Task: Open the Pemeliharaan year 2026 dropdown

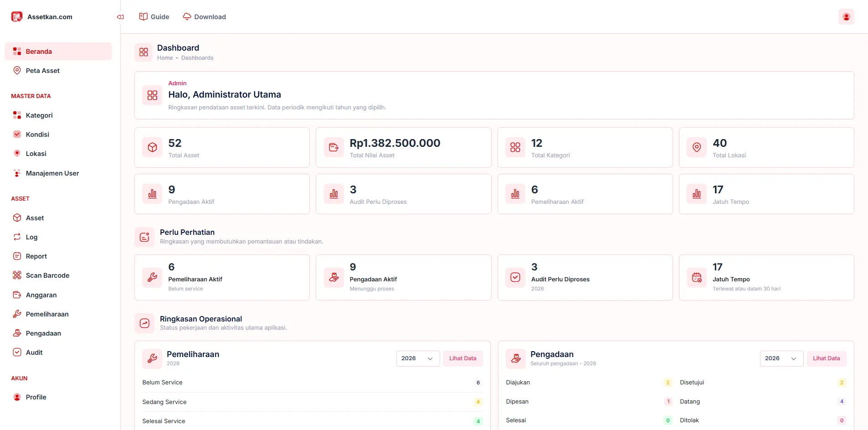Action: pyautogui.click(x=418, y=358)
